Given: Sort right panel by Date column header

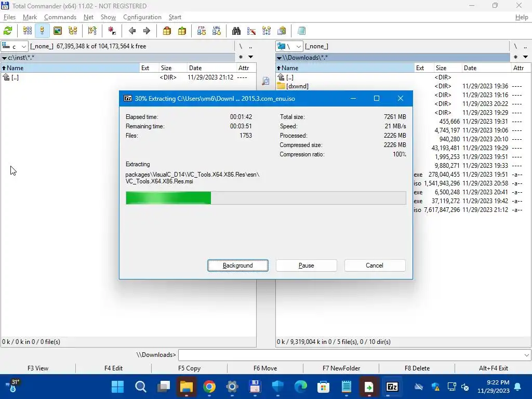Looking at the screenshot, I should [486, 68].
